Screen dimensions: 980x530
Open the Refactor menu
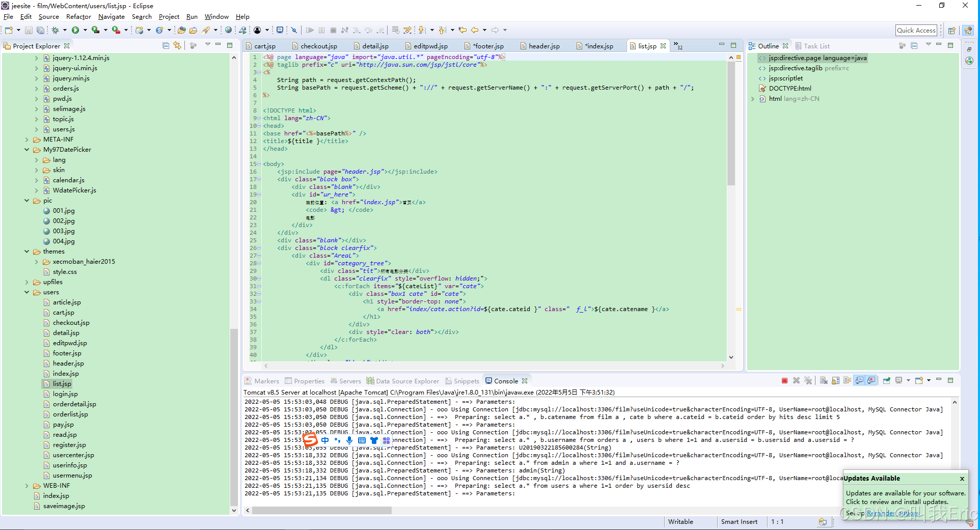pos(78,17)
